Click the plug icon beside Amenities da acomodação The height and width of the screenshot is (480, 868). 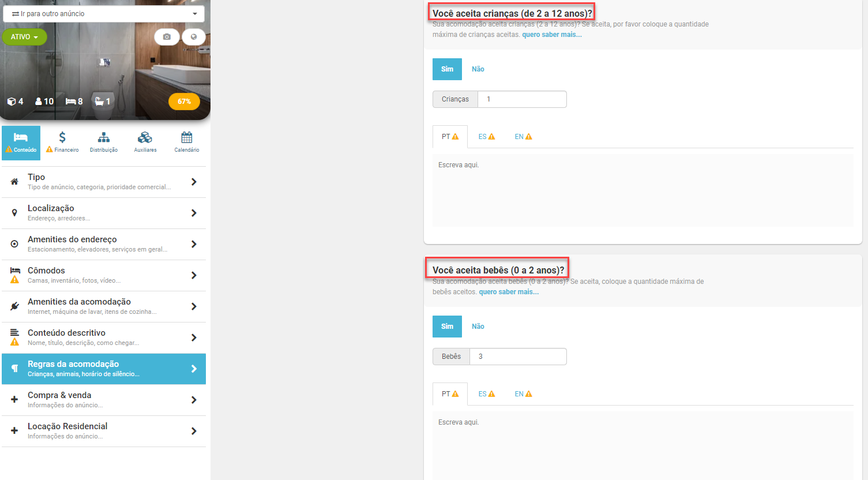14,306
